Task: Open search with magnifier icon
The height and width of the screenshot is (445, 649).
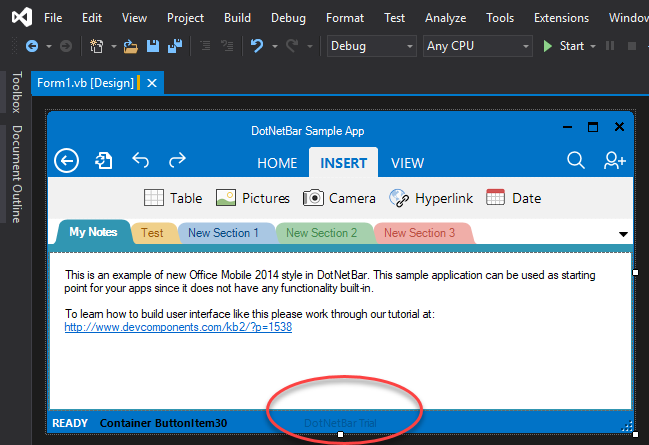Action: click(x=576, y=160)
